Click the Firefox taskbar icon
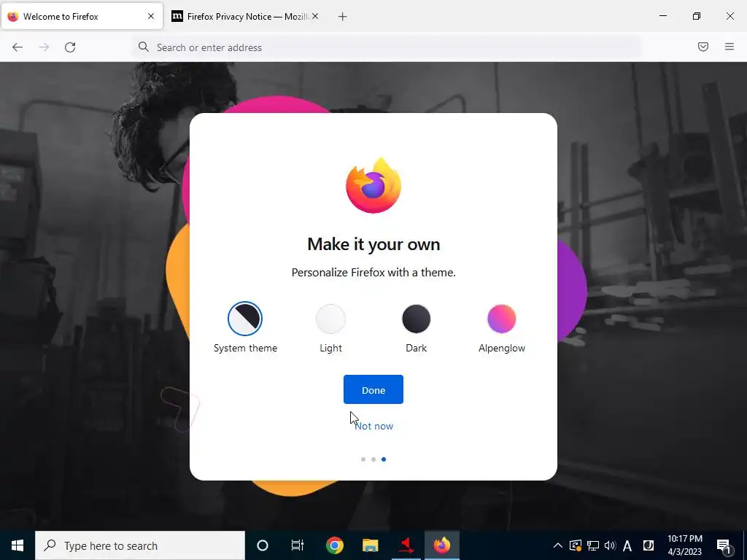 point(441,545)
